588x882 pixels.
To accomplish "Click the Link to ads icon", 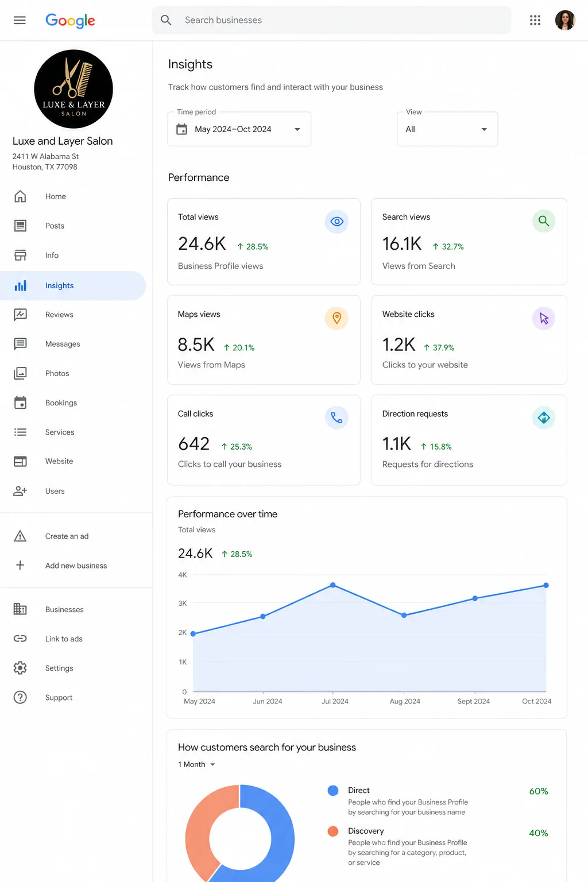I will pyautogui.click(x=20, y=639).
